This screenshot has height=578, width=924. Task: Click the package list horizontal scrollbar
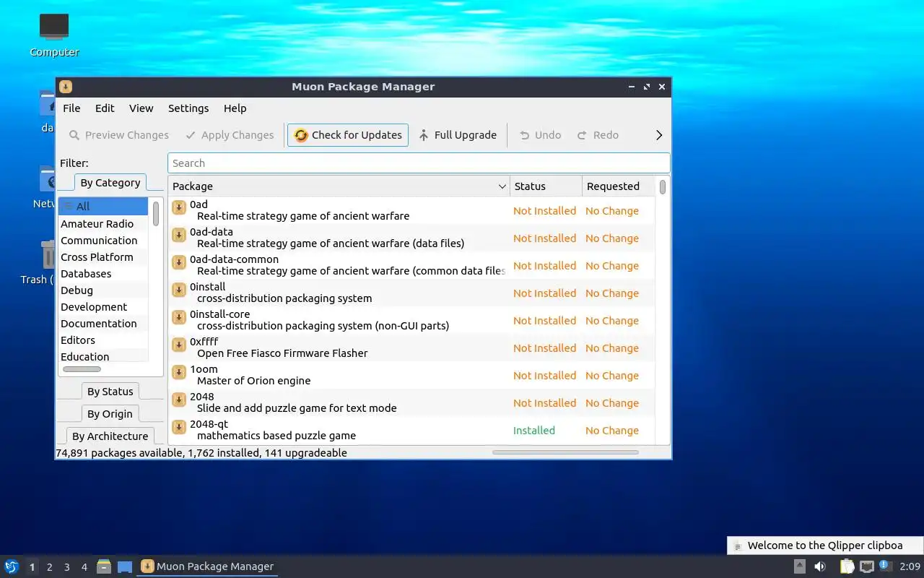coord(565,452)
